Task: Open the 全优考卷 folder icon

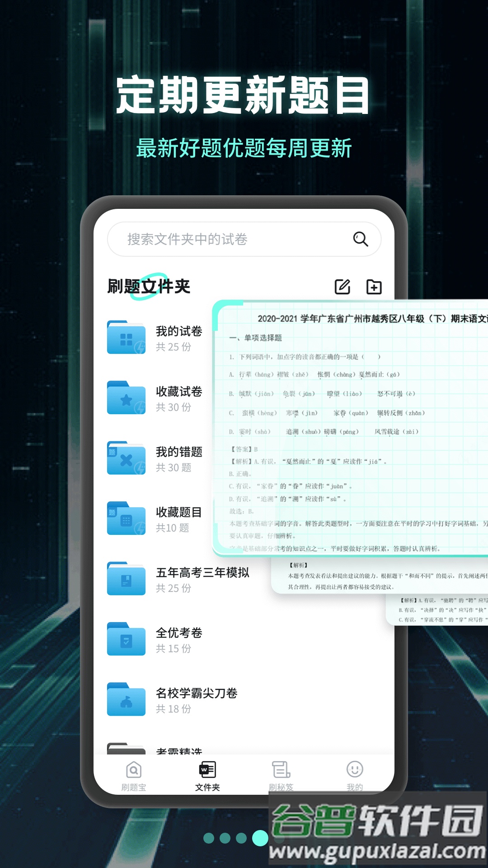Action: (127, 639)
